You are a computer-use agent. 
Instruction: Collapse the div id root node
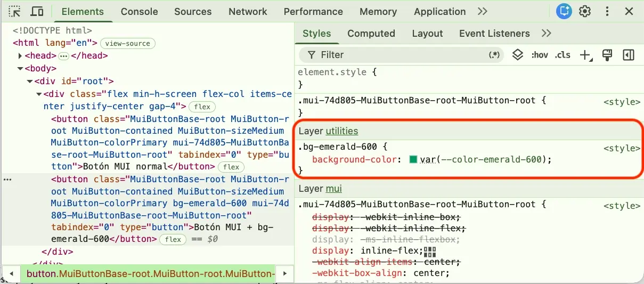(x=30, y=81)
